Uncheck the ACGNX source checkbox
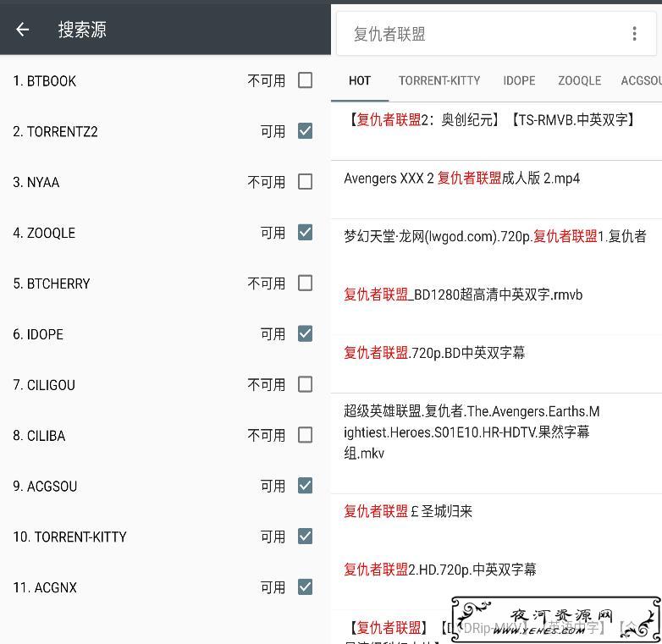This screenshot has height=644, width=662. (x=305, y=587)
